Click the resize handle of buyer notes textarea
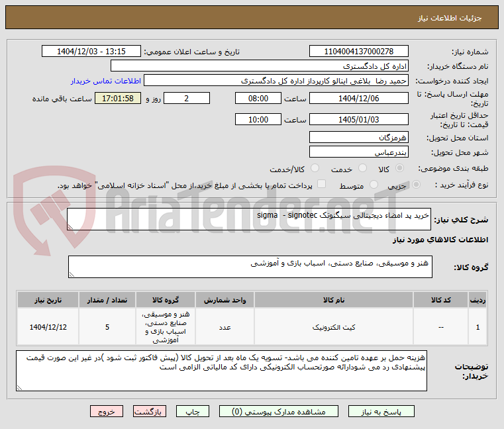 click(19, 388)
